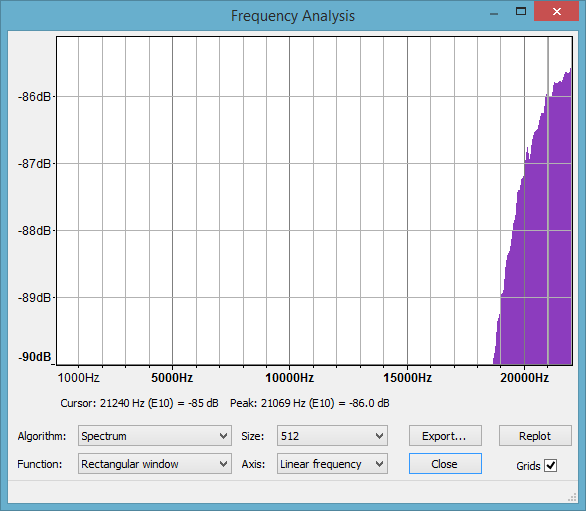Expand the Size dropdown set to 512
586x511 pixels.
point(332,435)
